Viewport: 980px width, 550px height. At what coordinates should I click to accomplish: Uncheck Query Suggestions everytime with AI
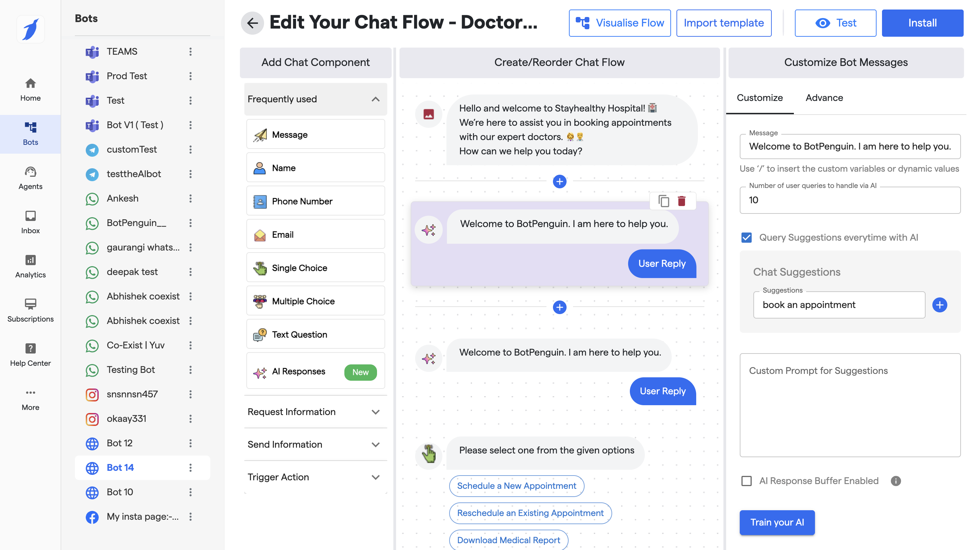tap(747, 238)
